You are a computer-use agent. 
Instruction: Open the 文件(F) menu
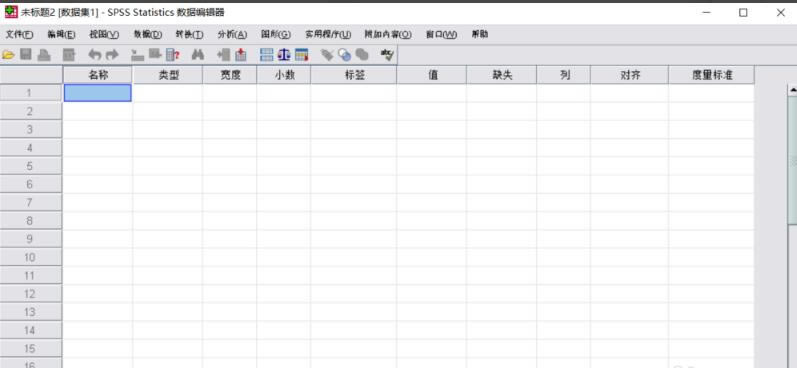coord(19,35)
